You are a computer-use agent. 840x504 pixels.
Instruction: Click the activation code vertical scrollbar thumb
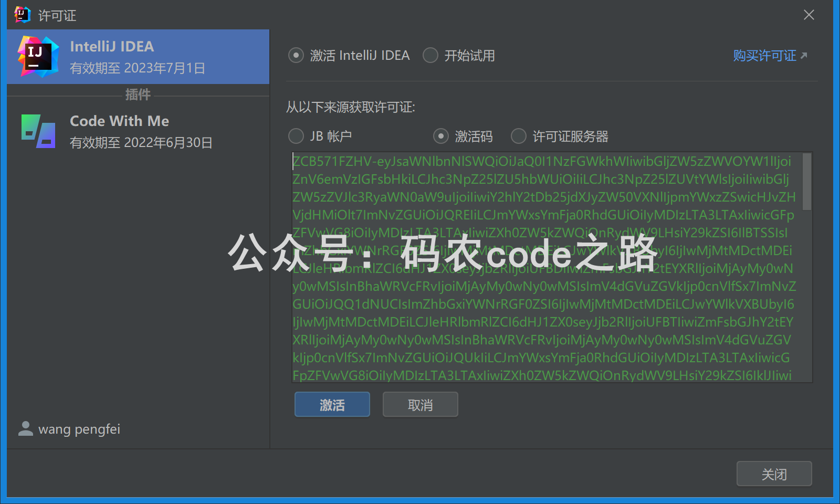click(x=807, y=182)
